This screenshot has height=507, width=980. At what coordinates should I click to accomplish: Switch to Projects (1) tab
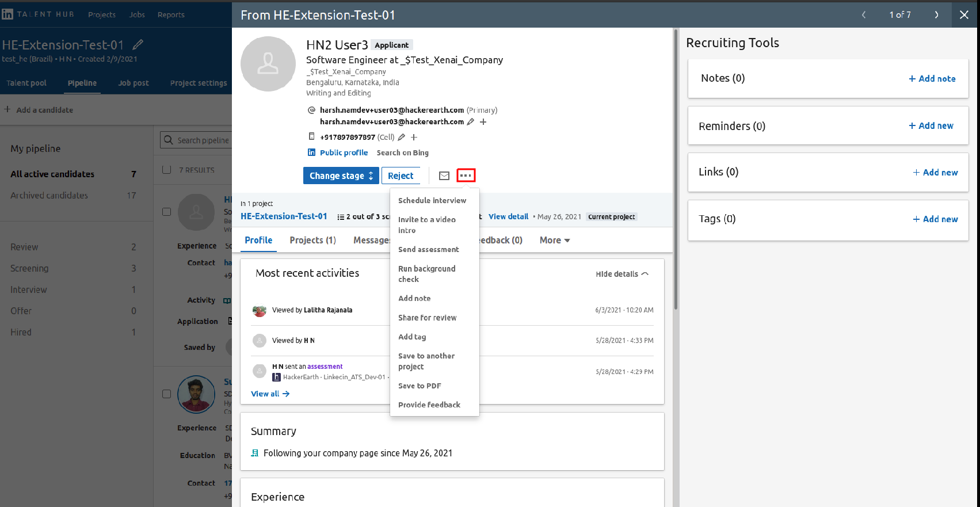tap(312, 240)
